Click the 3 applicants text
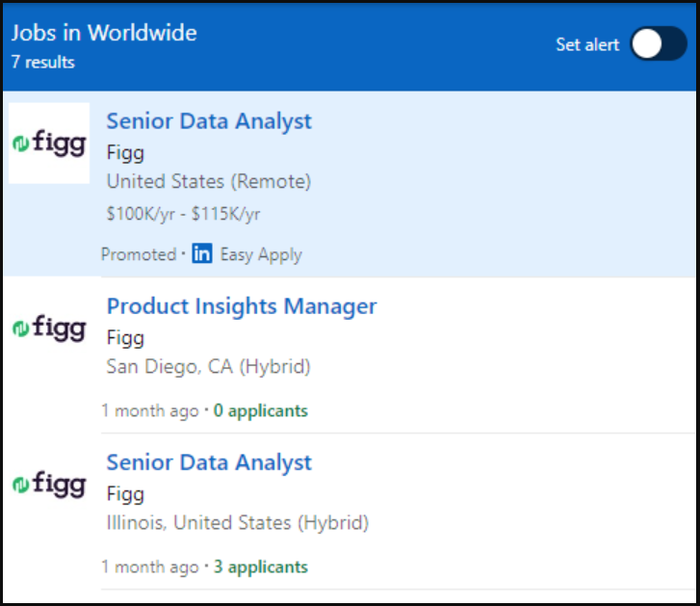Screen dimensions: 700x606 261,567
